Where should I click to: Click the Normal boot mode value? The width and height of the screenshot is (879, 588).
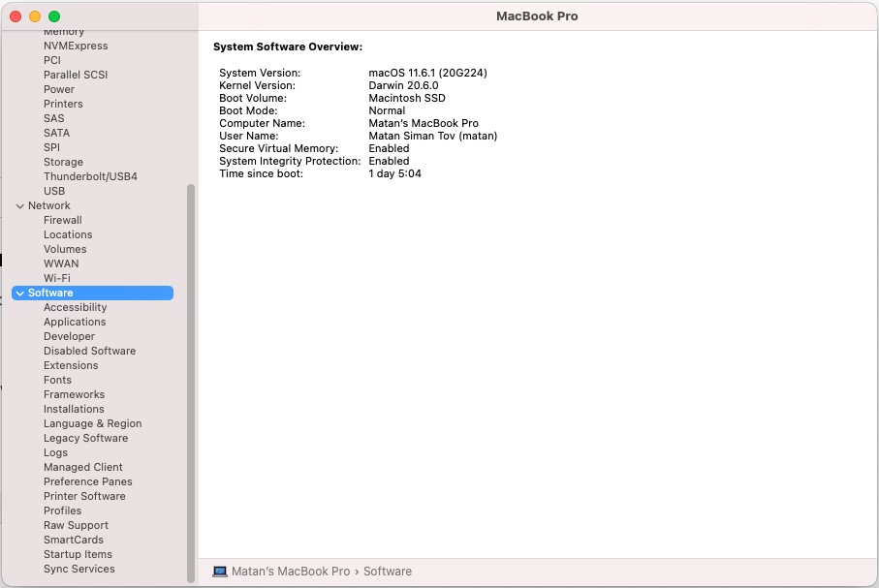387,111
